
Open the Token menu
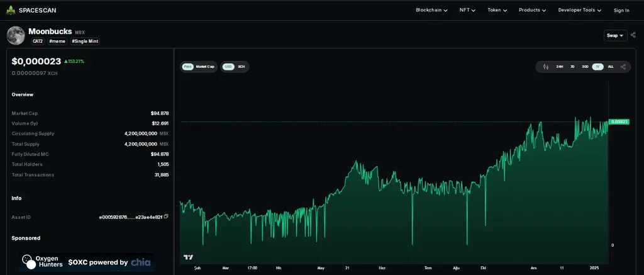pos(497,10)
